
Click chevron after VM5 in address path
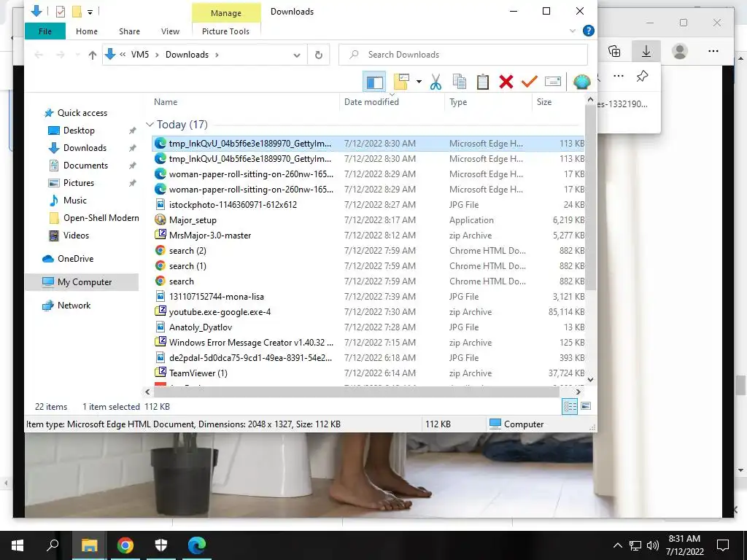tap(157, 55)
